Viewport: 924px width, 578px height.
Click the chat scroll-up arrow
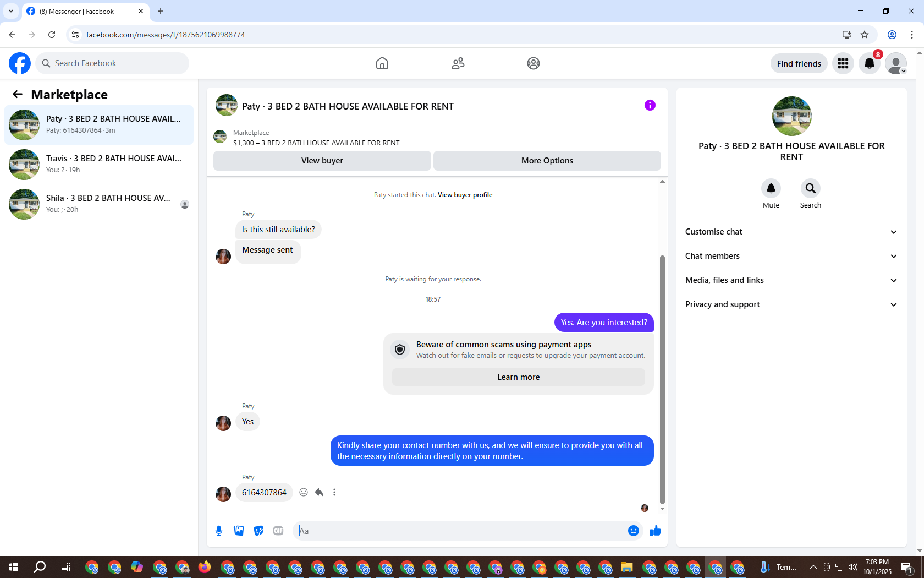coord(662,182)
